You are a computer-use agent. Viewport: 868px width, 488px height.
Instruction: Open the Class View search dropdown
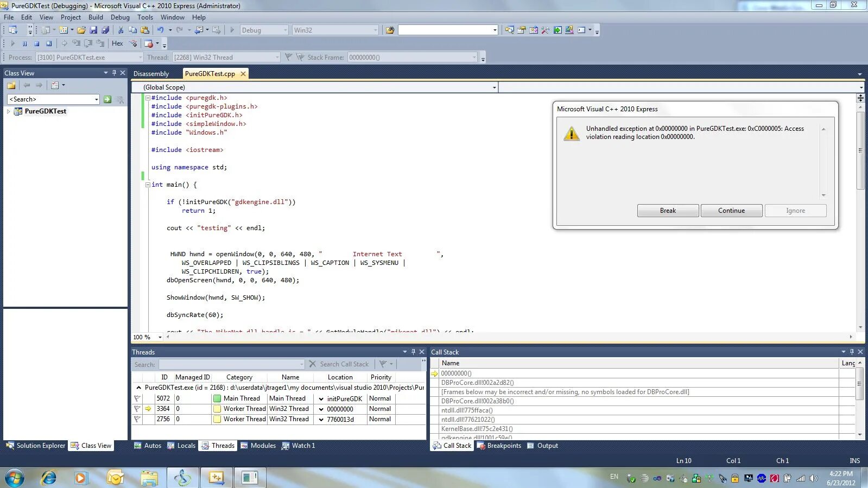point(97,99)
